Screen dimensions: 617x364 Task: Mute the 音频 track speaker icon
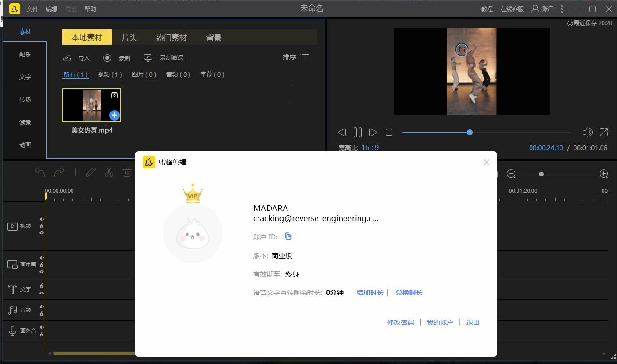pos(42,307)
